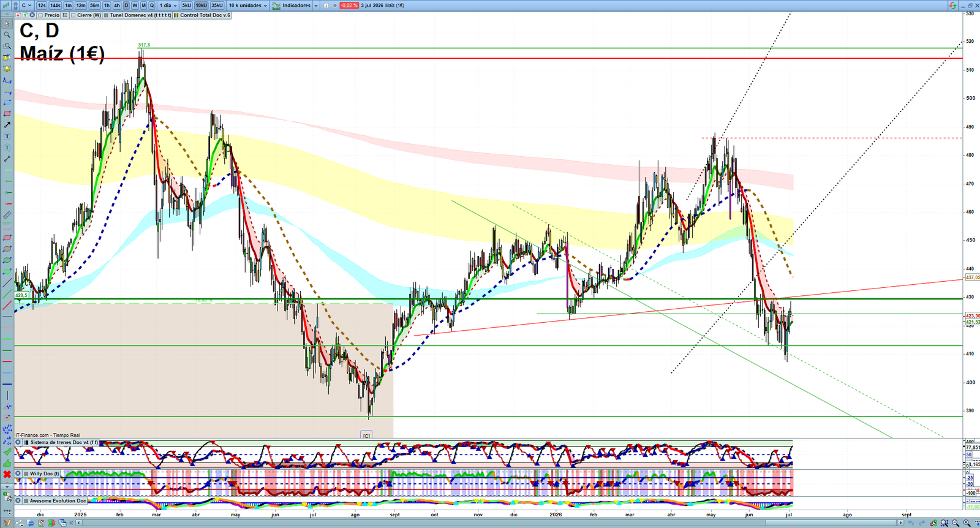This screenshot has height=528, width=980.
Task: Select the 12m timeframe
Action: [81, 6]
